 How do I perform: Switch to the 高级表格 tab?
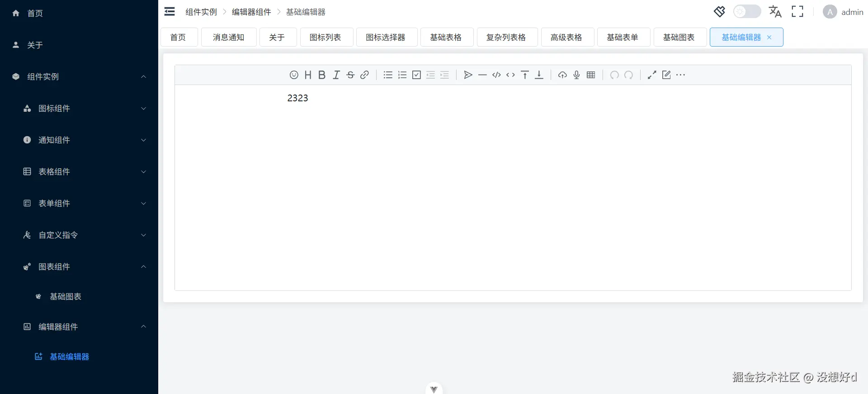[x=567, y=37]
